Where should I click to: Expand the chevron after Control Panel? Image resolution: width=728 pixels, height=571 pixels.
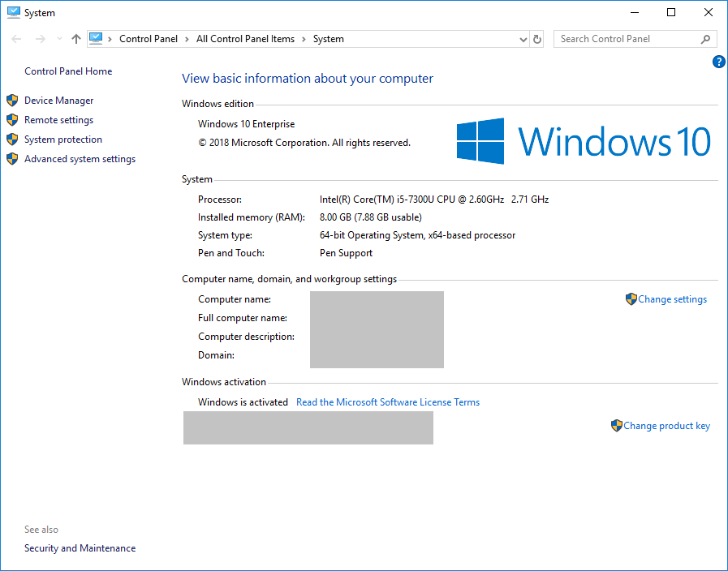click(187, 39)
